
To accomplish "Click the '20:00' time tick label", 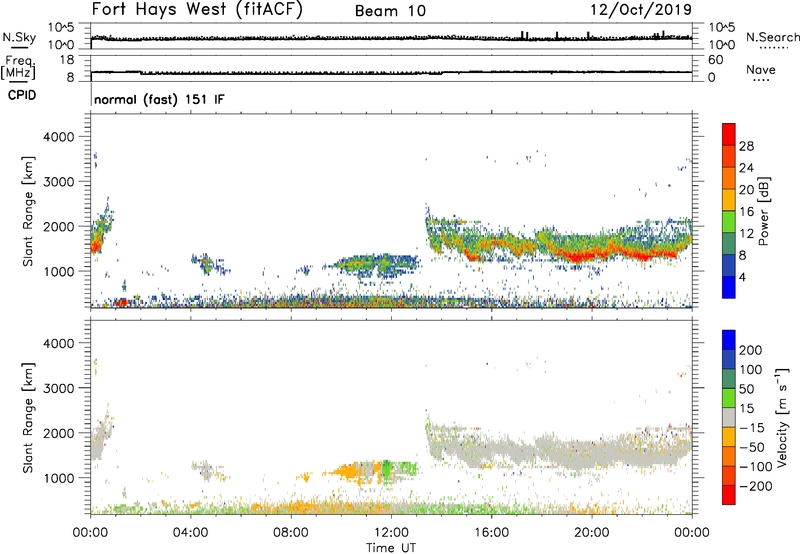I will (591, 533).
